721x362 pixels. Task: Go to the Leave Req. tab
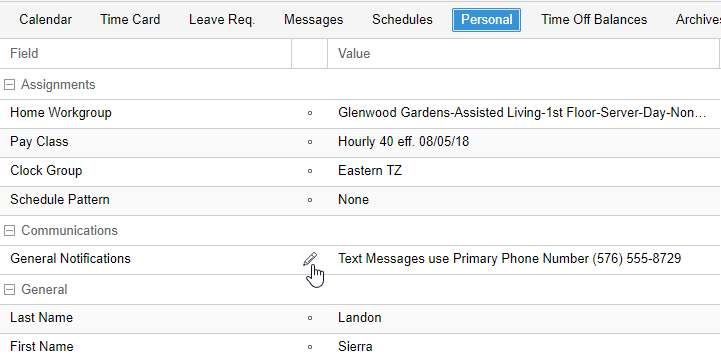pyautogui.click(x=222, y=20)
